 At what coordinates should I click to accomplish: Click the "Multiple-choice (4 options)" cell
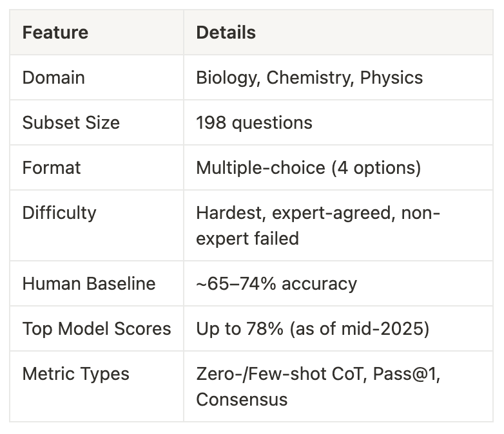[x=308, y=168]
